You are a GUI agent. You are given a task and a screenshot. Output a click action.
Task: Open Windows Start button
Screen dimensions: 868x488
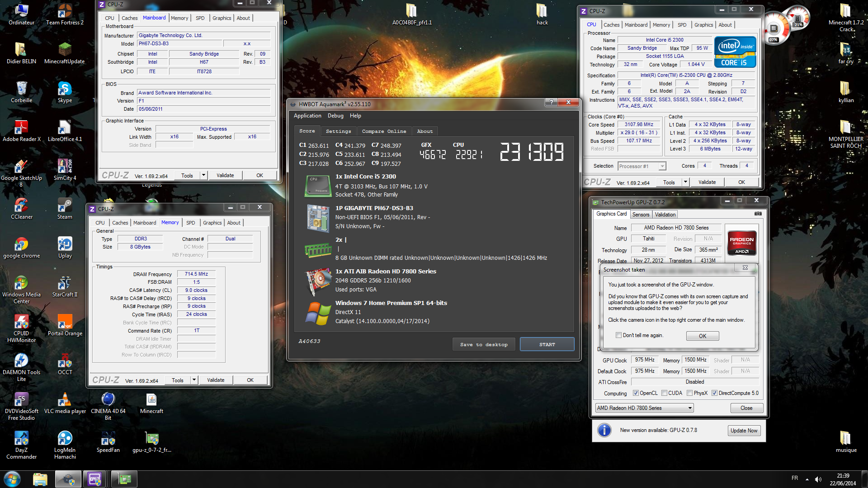12,479
